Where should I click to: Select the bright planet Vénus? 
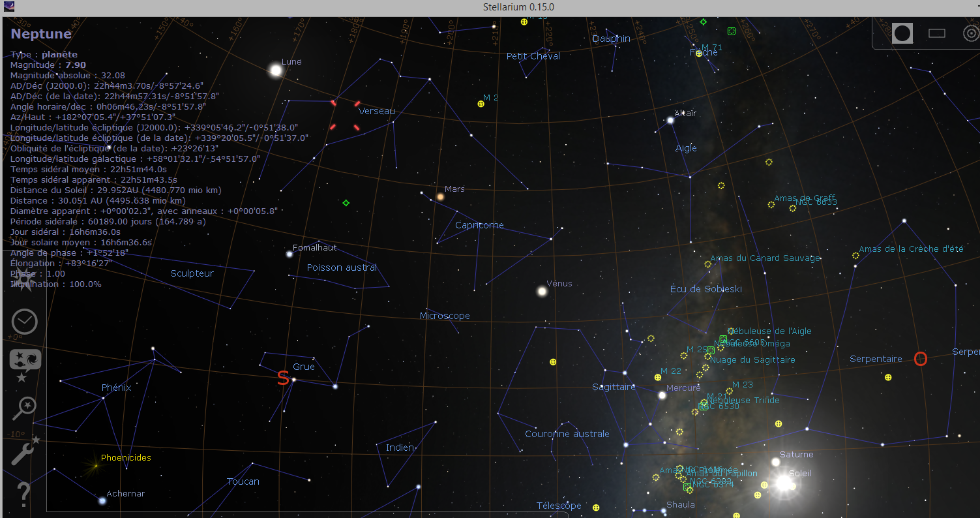[542, 291]
